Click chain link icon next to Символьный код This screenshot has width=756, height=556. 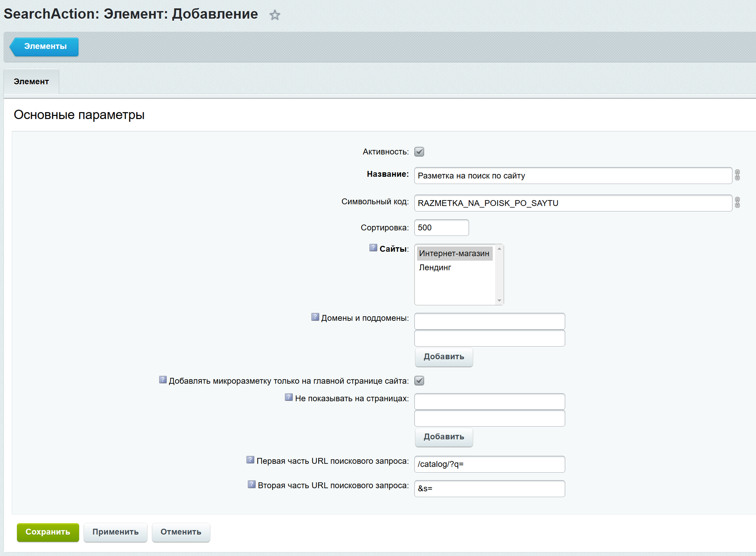coord(737,203)
